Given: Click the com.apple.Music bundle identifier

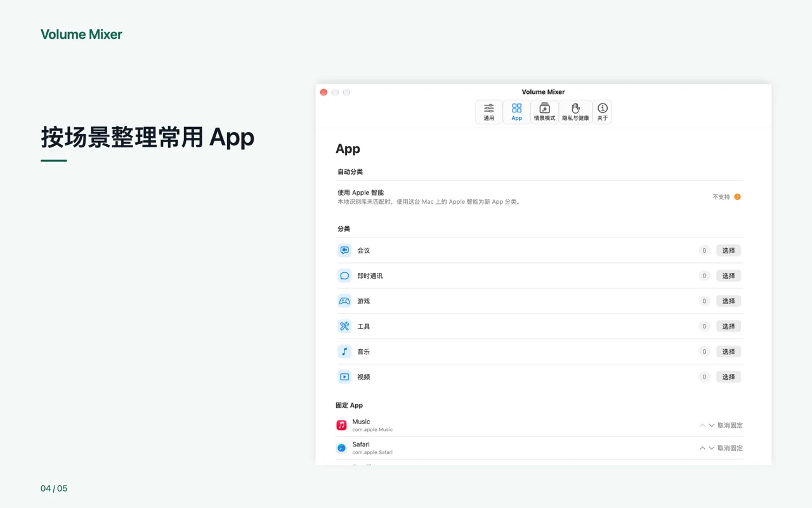Looking at the screenshot, I should tap(372, 430).
